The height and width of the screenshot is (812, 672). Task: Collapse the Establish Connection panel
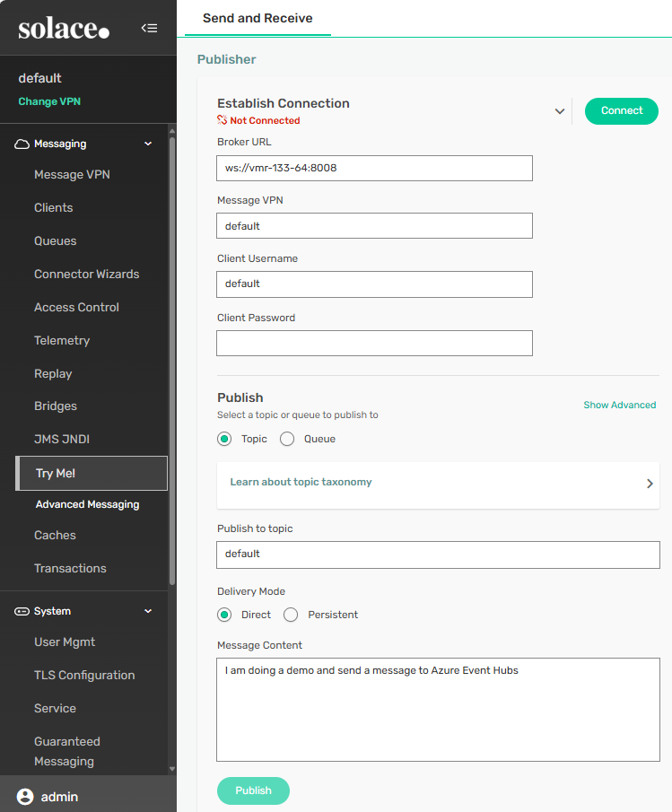pyautogui.click(x=560, y=111)
